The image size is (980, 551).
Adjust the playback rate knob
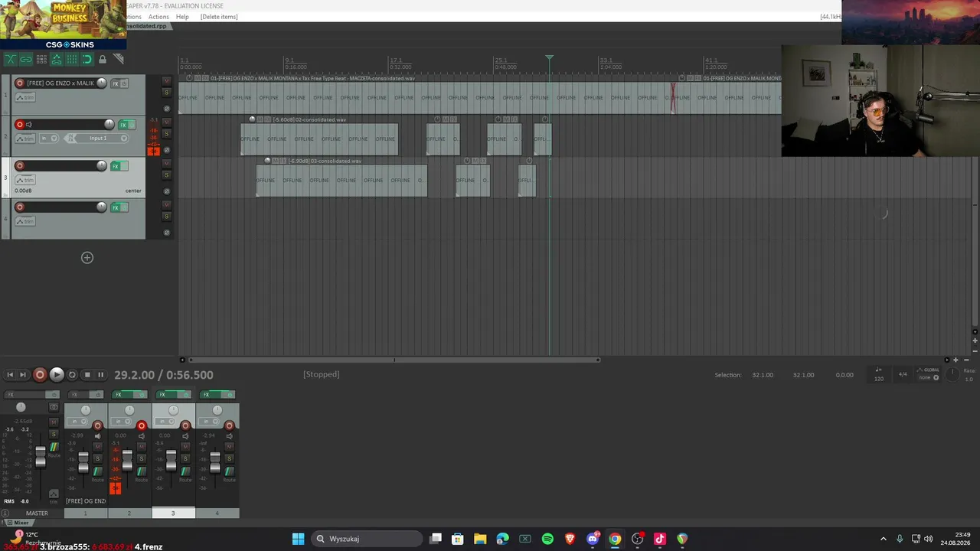tap(952, 374)
